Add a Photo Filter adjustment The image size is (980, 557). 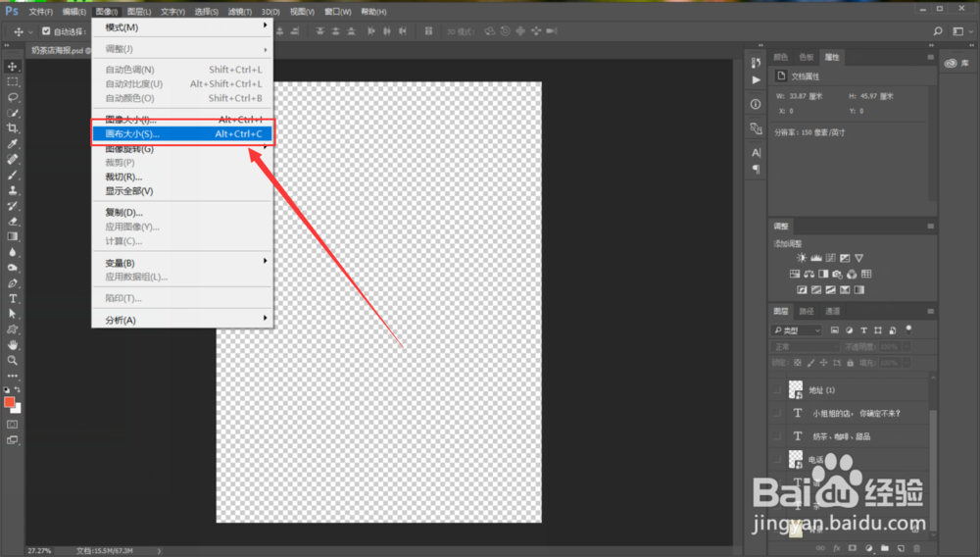[838, 274]
